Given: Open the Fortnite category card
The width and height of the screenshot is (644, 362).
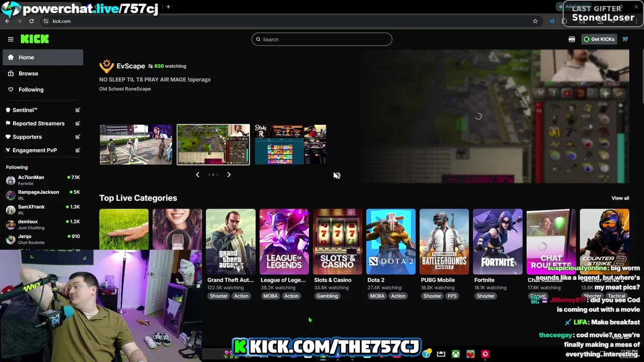Looking at the screenshot, I should 497,242.
